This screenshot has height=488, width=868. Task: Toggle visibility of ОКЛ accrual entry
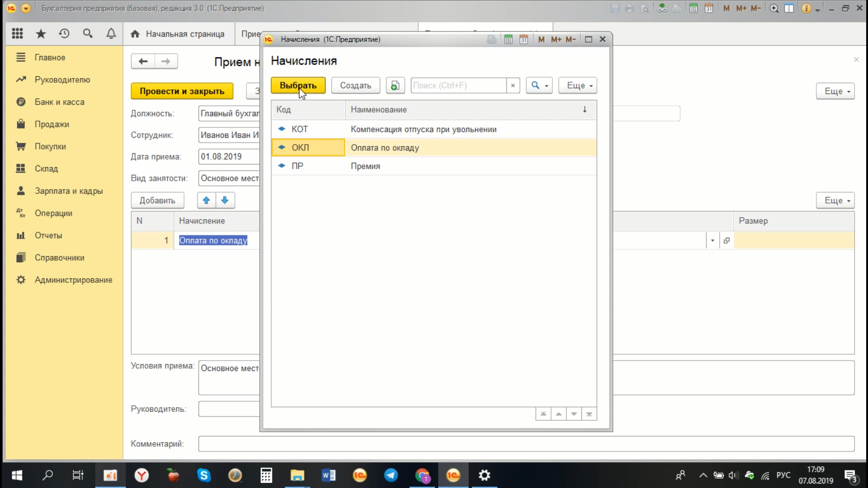tap(281, 147)
